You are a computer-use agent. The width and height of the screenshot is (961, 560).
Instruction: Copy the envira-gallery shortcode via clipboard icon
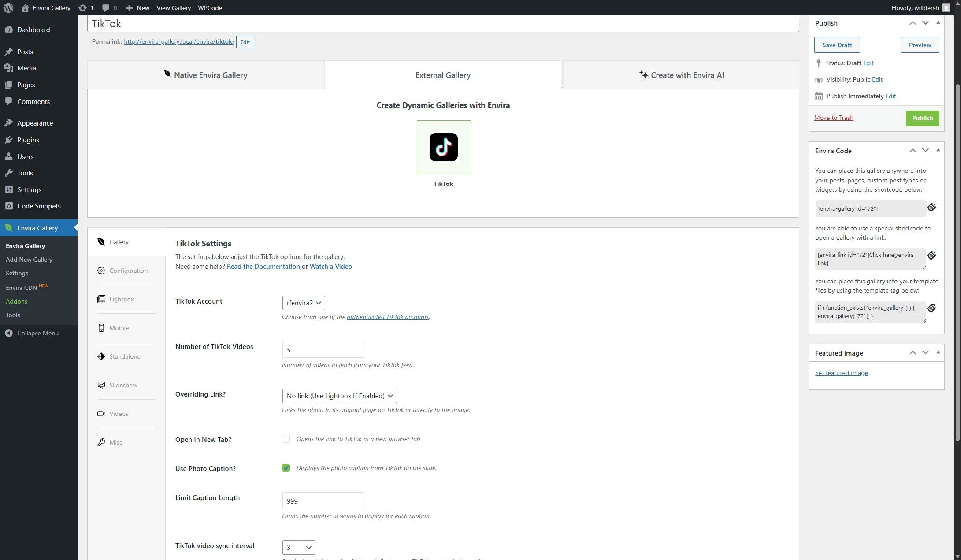tap(931, 208)
